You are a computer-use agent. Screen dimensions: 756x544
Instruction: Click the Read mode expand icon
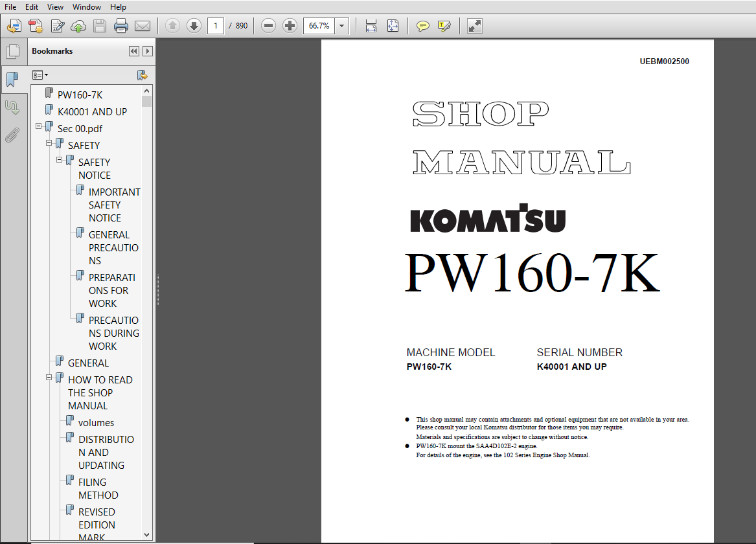point(474,25)
